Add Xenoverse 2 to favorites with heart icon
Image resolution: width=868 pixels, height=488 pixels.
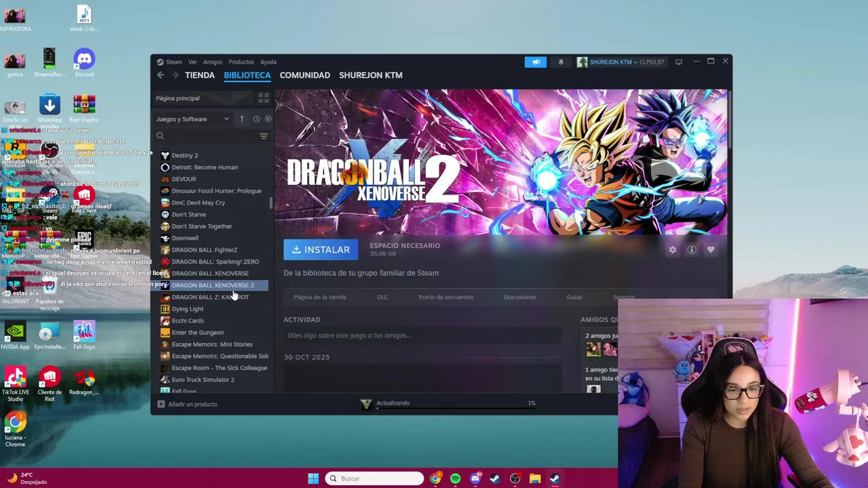tap(711, 249)
